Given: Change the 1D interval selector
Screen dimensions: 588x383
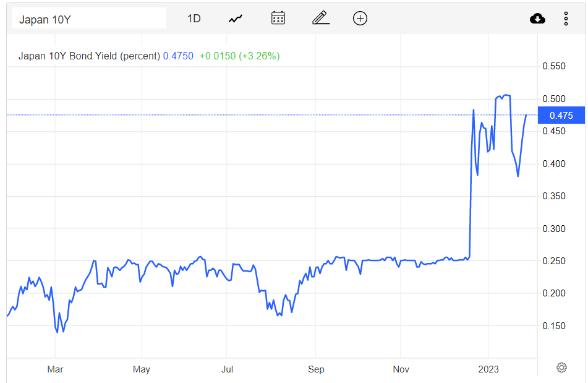Looking at the screenshot, I should (x=194, y=19).
